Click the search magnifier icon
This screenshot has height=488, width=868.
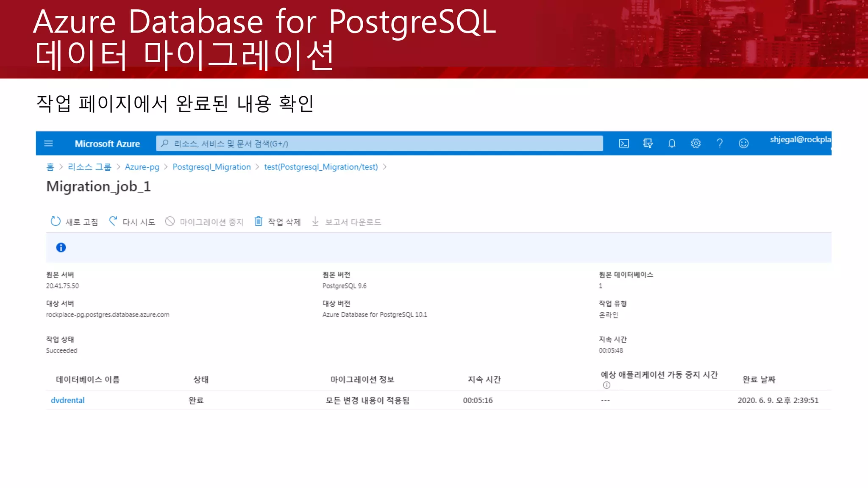click(x=165, y=144)
